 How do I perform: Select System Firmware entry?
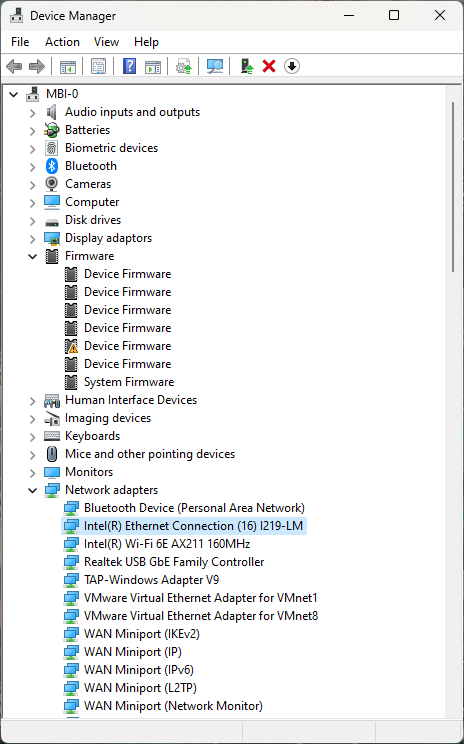click(129, 382)
